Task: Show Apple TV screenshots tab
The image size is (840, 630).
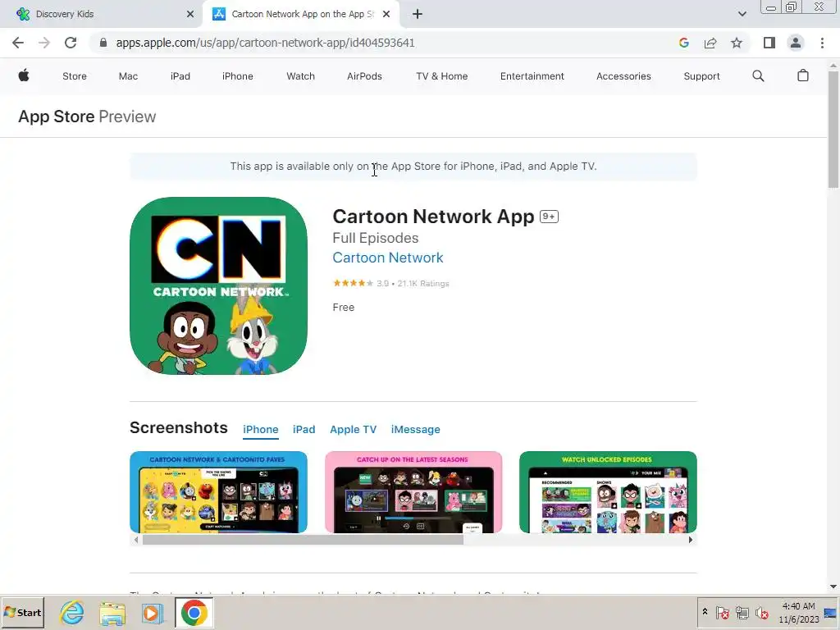Action: pos(353,429)
